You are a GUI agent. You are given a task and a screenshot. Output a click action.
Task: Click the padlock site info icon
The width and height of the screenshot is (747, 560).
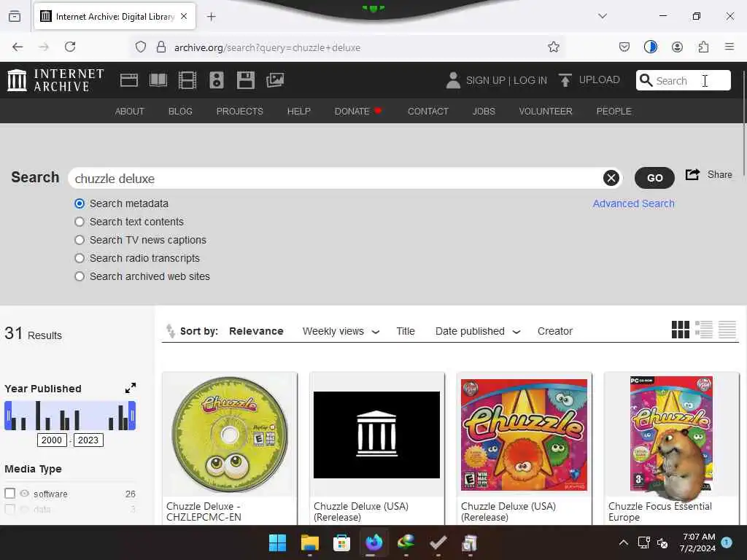[x=161, y=47]
